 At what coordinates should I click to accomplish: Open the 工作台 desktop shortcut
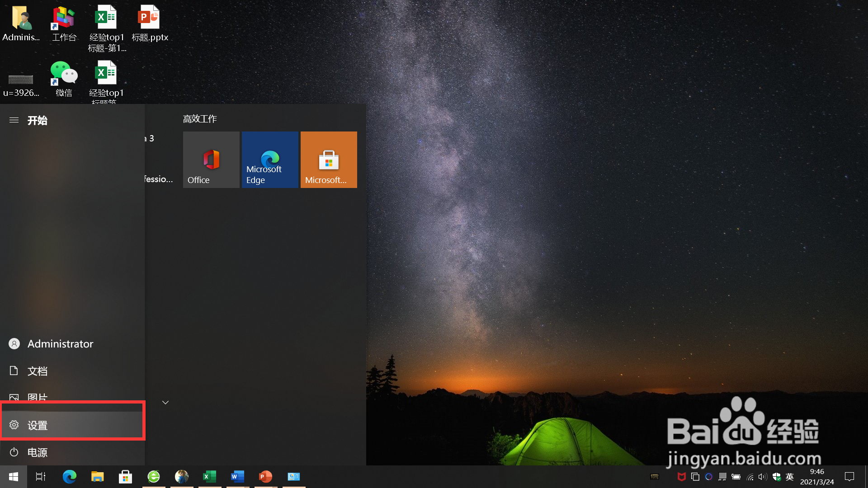click(63, 18)
